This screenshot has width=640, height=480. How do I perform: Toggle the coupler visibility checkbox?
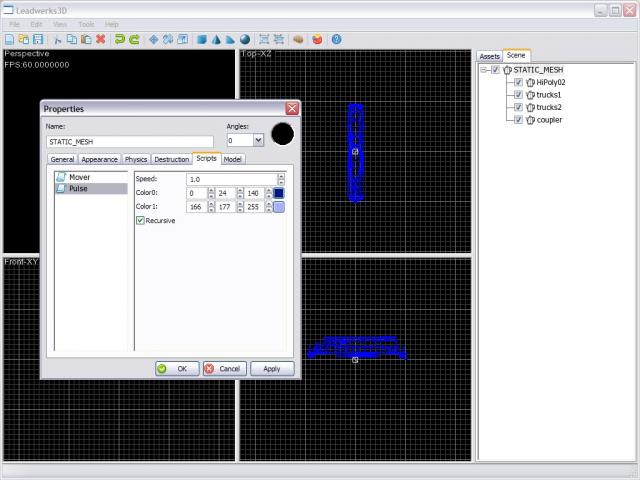[x=518, y=120]
